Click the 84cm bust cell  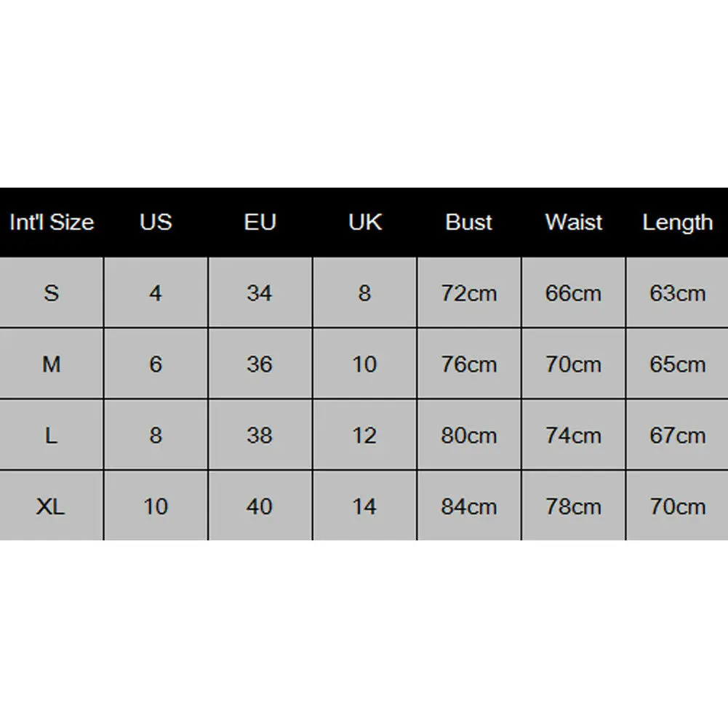pyautogui.click(x=469, y=506)
